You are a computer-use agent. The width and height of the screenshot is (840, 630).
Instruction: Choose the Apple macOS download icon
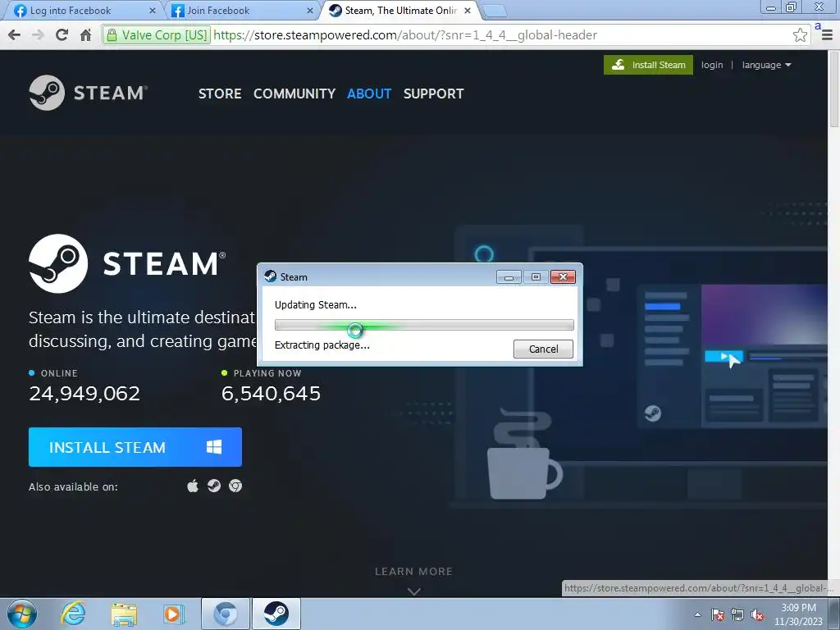[x=193, y=486]
